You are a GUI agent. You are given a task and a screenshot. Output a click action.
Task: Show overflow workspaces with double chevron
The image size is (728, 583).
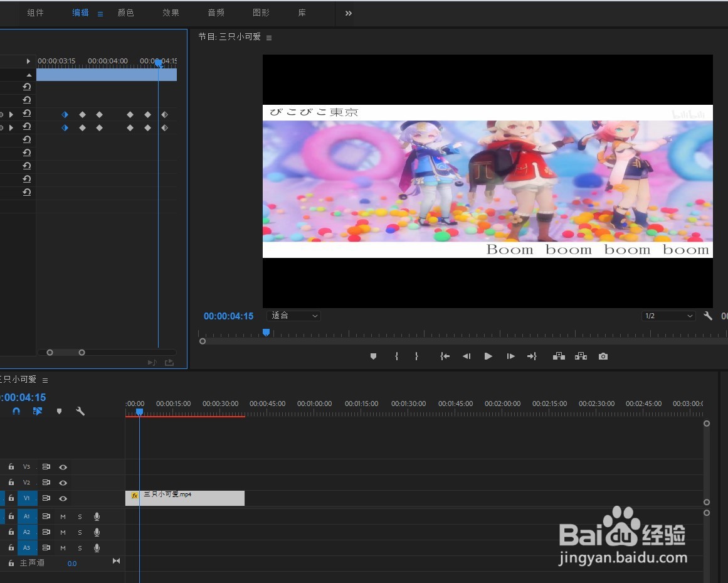pos(349,13)
